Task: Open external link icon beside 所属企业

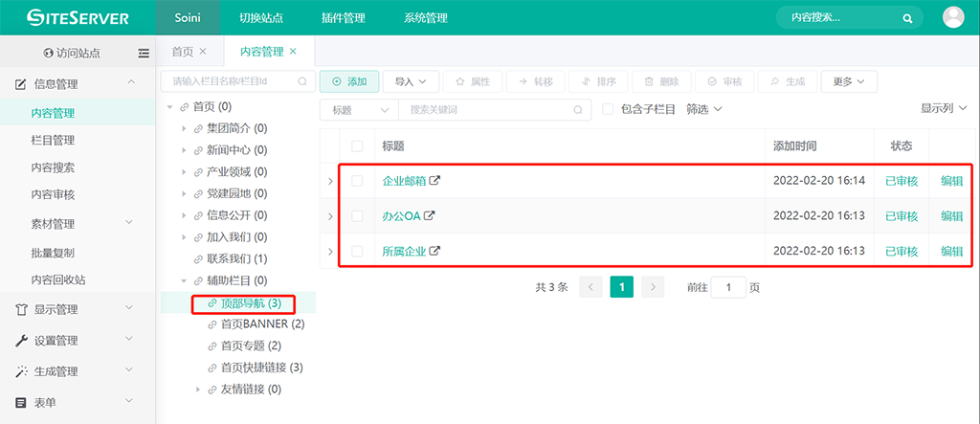Action: point(435,251)
